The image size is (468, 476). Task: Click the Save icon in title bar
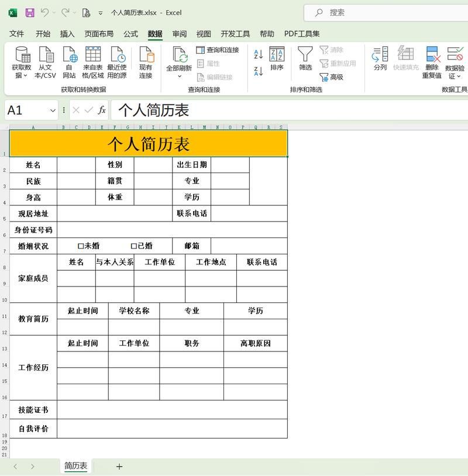pyautogui.click(x=30, y=13)
